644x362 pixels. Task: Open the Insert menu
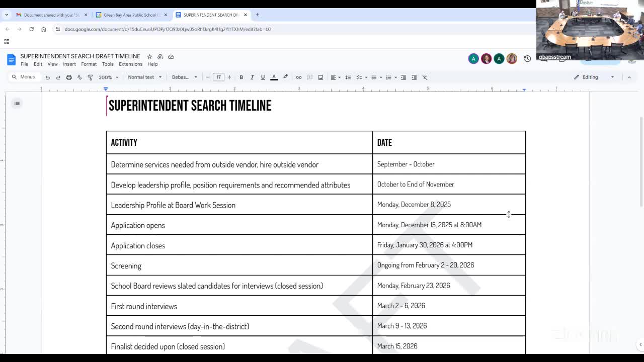pyautogui.click(x=69, y=64)
